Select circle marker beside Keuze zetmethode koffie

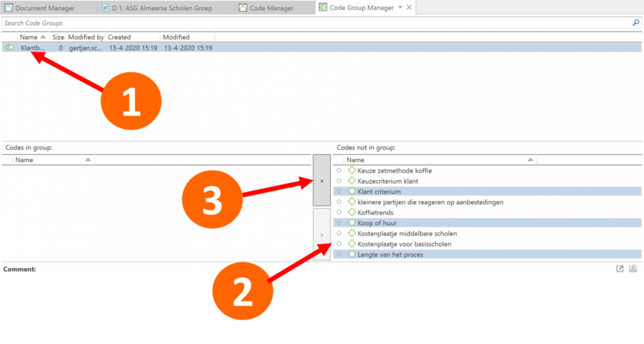coord(340,170)
